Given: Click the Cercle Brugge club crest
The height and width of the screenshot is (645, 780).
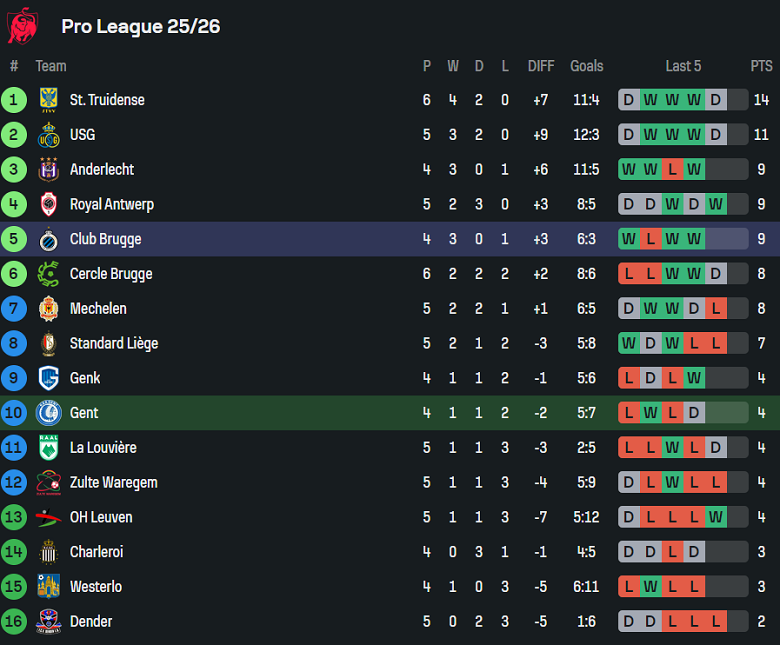Looking at the screenshot, I should pyautogui.click(x=48, y=274).
